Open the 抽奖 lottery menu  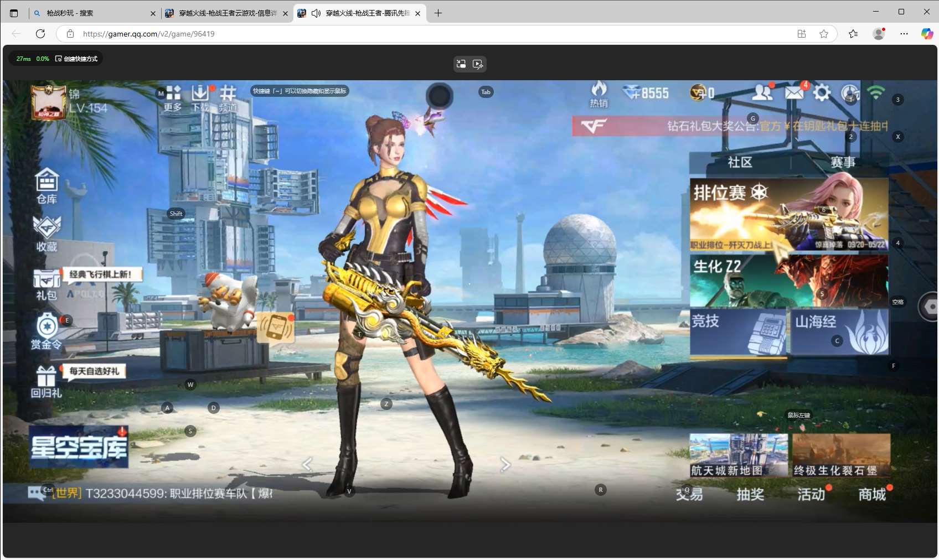pos(750,494)
